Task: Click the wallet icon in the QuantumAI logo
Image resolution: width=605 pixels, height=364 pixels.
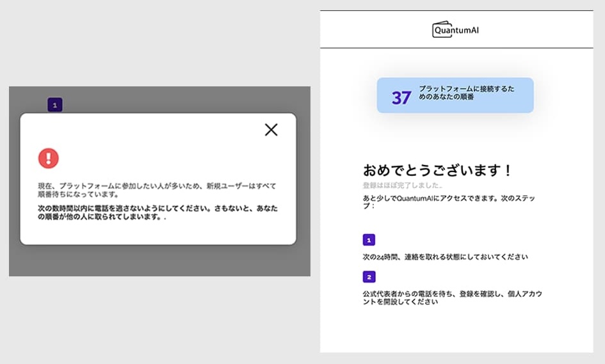Action: 438,30
